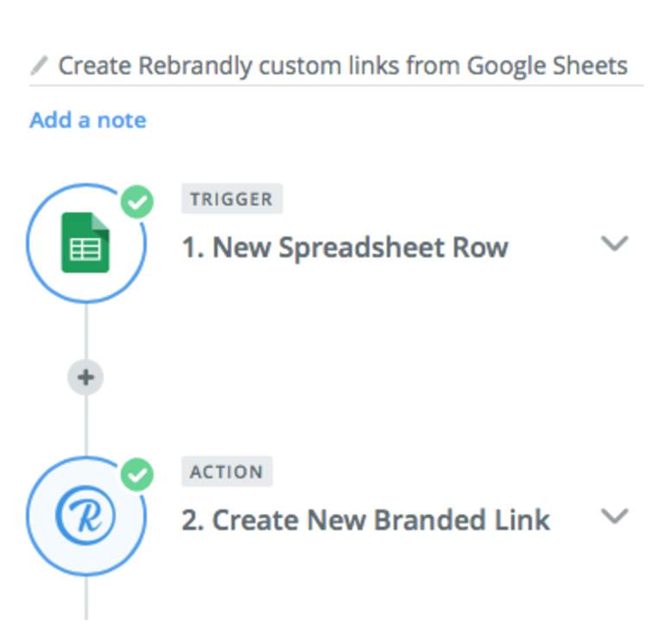Open the Google Sheets trigger icon
This screenshot has width=670, height=644.
85,243
